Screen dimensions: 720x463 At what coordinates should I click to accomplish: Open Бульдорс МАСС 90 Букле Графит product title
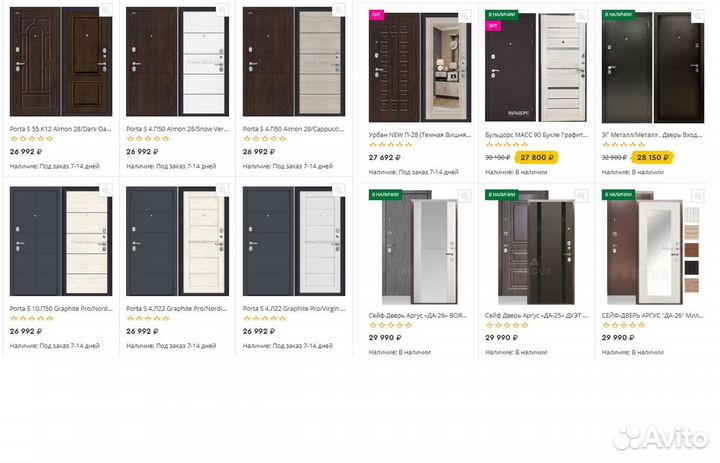pyautogui.click(x=532, y=133)
